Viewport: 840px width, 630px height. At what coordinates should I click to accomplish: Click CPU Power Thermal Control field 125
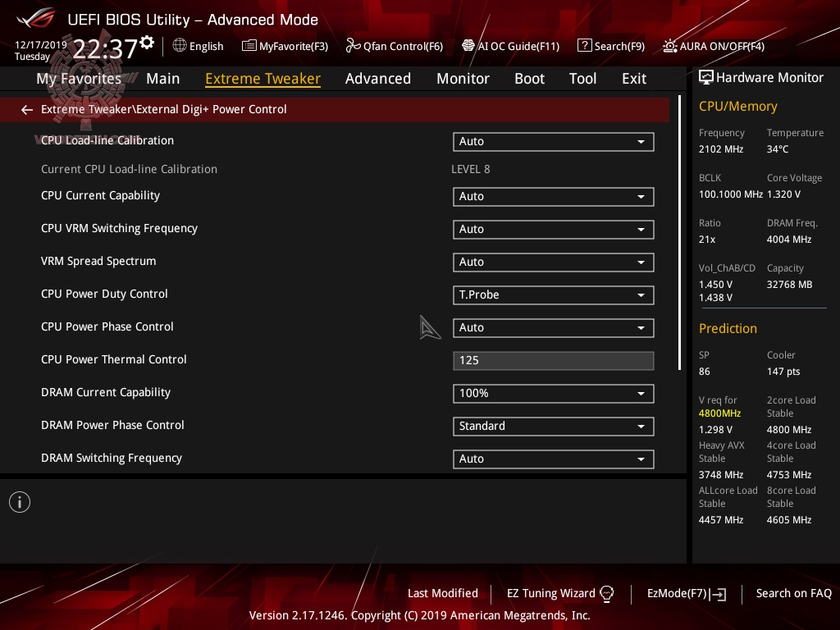(554, 361)
